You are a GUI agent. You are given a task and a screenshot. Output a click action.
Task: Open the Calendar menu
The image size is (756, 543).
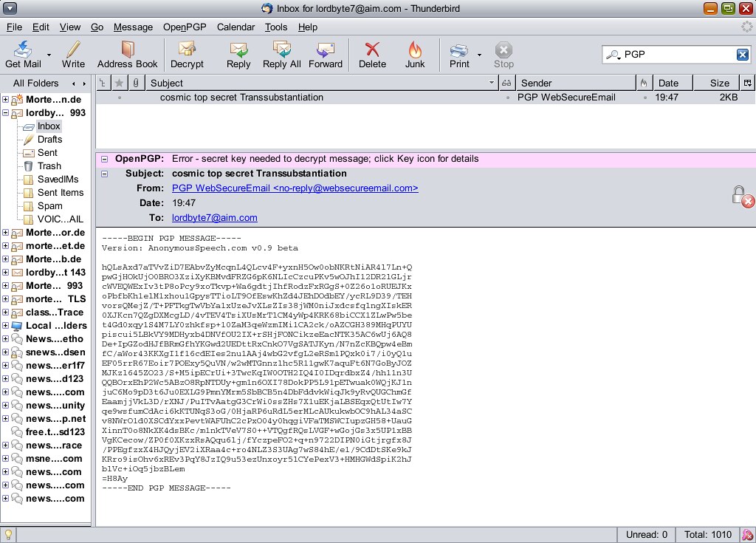(236, 27)
